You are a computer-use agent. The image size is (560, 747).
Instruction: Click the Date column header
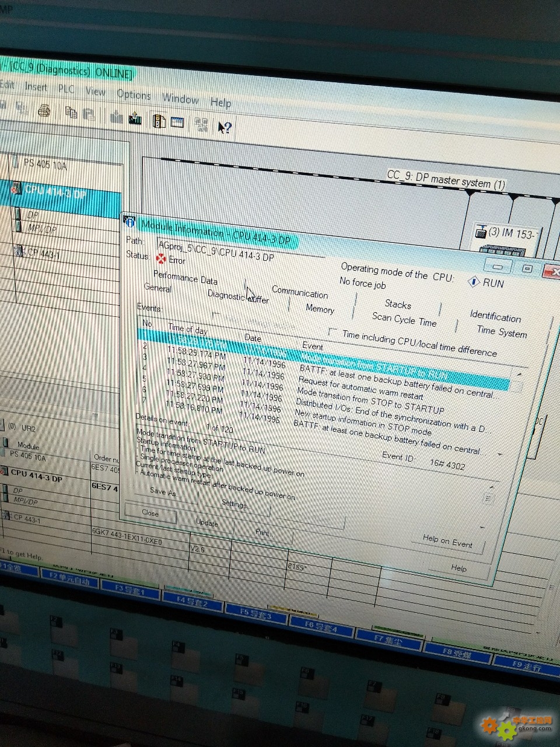[x=253, y=338]
